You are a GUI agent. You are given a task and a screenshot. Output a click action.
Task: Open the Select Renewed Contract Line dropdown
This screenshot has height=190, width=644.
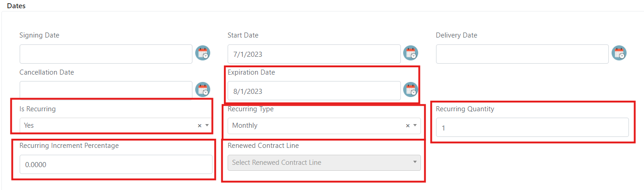point(324,163)
